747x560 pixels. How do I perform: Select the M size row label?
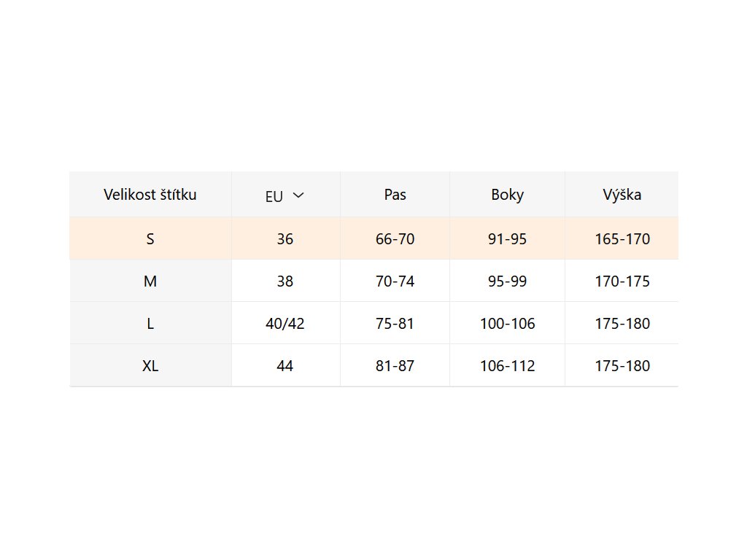pyautogui.click(x=150, y=281)
